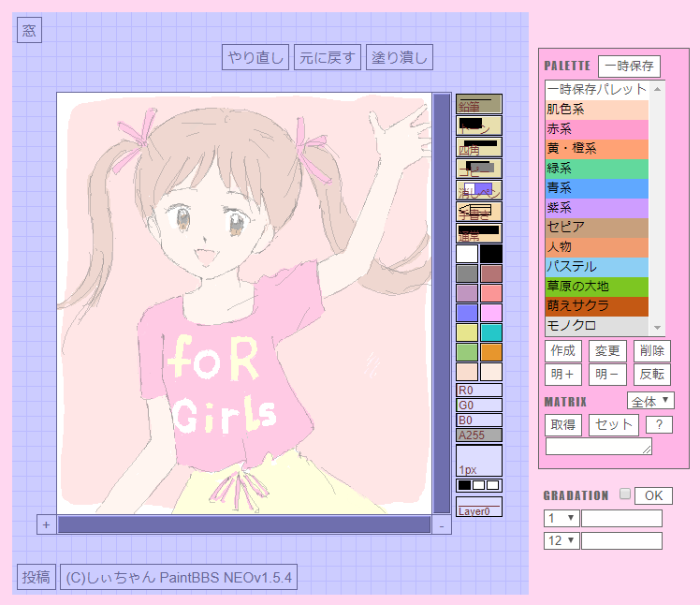Open the MATRIX 全体 dropdown
The image size is (700, 605).
coord(650,401)
